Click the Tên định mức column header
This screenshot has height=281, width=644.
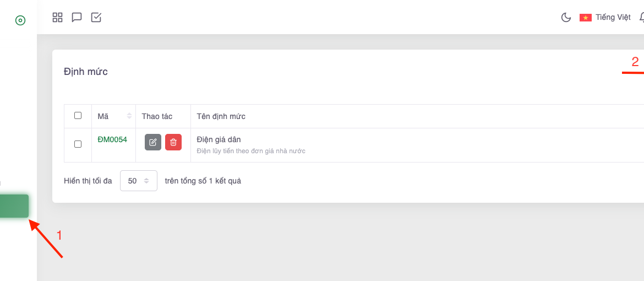tap(221, 116)
